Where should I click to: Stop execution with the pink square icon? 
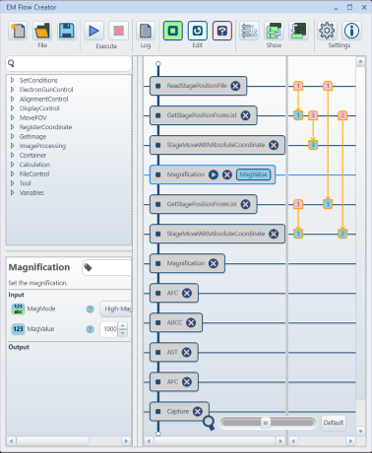pyautogui.click(x=119, y=31)
